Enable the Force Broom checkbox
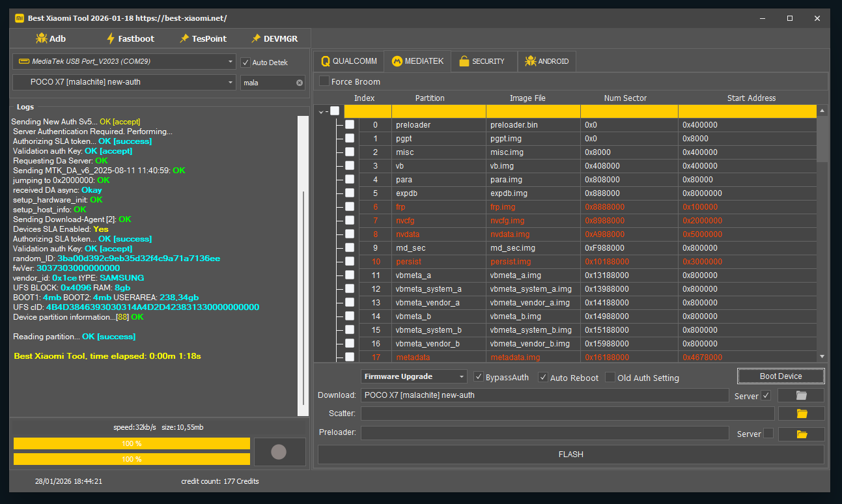 pos(324,81)
